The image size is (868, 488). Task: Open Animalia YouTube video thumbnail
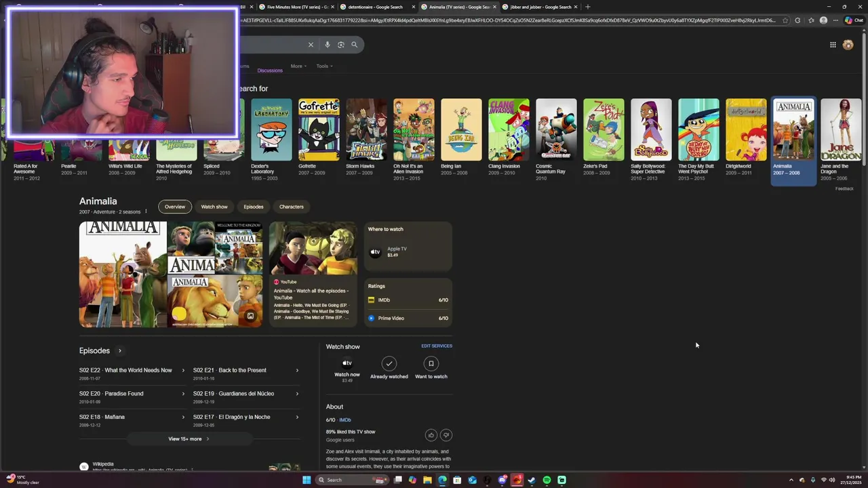tap(313, 248)
